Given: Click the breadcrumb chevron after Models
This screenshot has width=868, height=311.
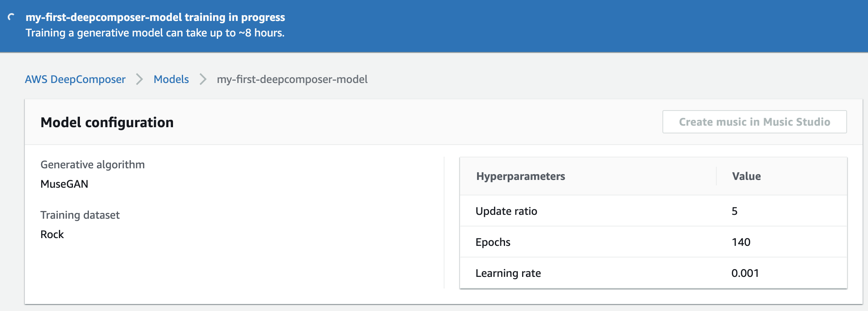Looking at the screenshot, I should 203,79.
